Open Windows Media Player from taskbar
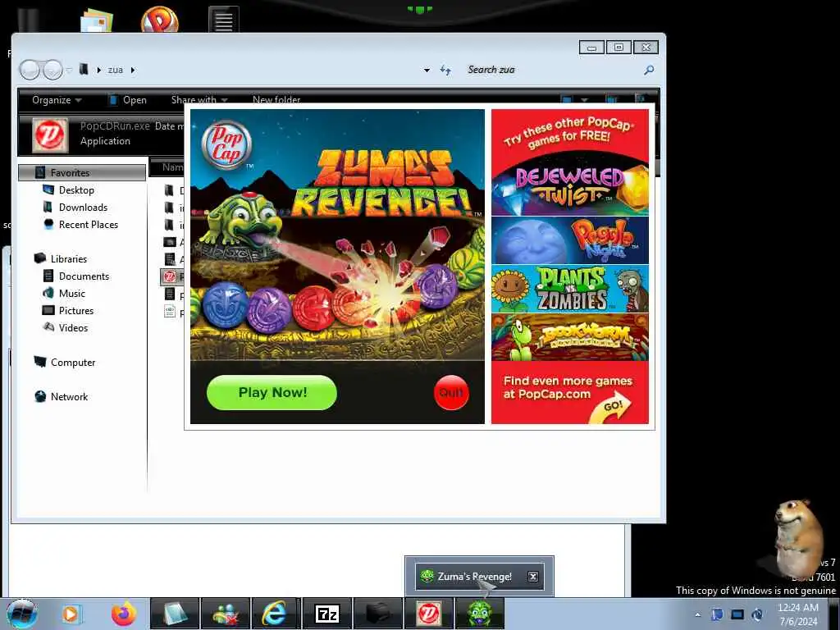This screenshot has width=840, height=630. [x=71, y=614]
